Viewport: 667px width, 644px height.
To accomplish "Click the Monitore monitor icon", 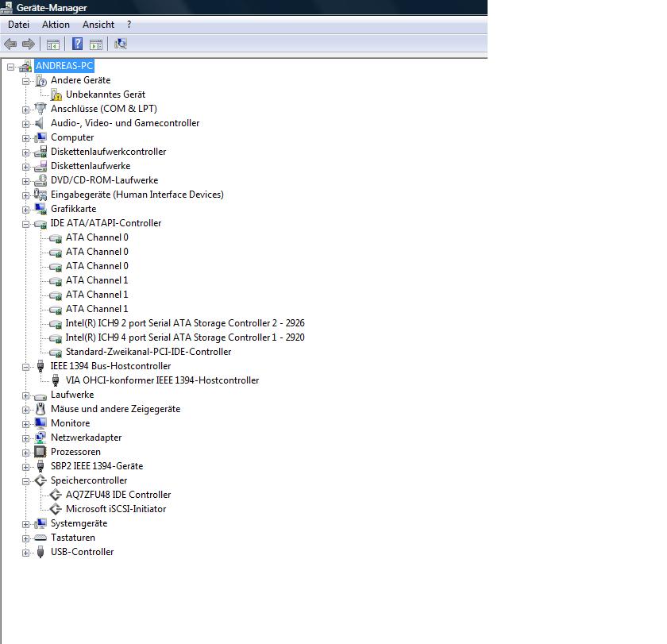I will coord(40,422).
